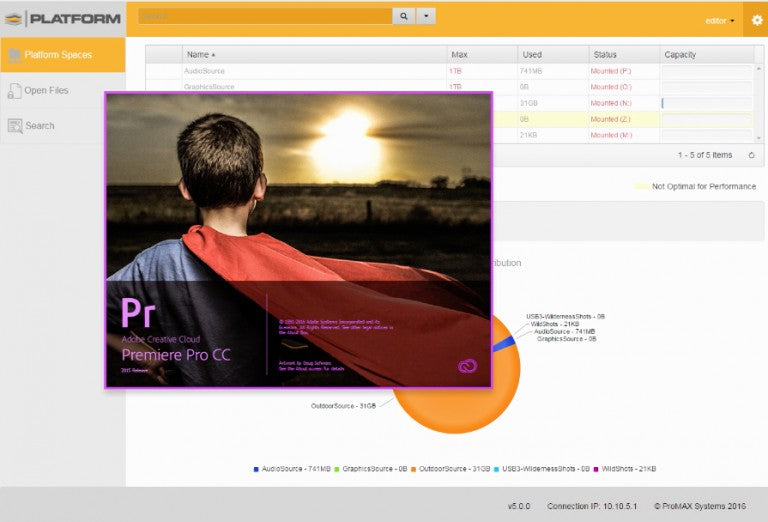Click the orange OutdoorSource legend swatch
This screenshot has width=768, height=522.
[x=413, y=469]
